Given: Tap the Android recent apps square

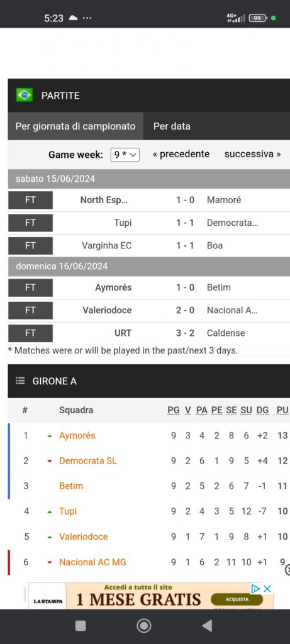Looking at the screenshot, I should [x=81, y=626].
